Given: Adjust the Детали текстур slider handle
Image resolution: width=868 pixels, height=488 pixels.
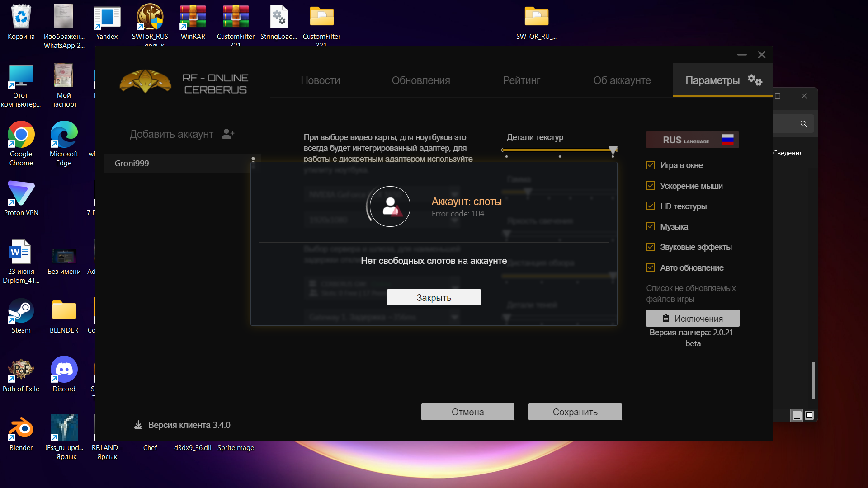Looking at the screenshot, I should coord(613,150).
